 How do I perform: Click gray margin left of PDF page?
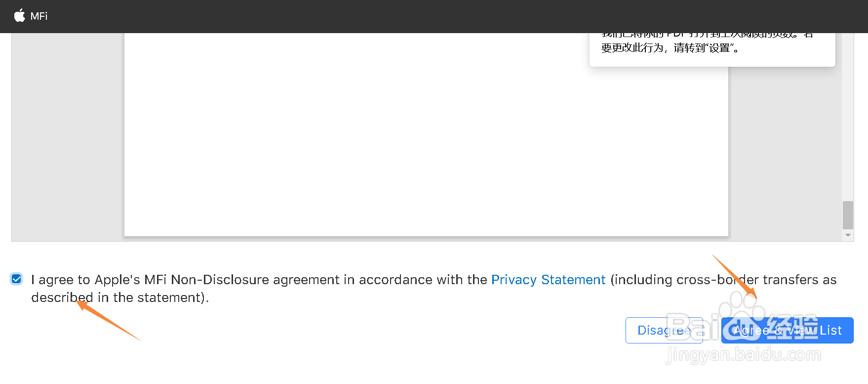click(x=68, y=138)
